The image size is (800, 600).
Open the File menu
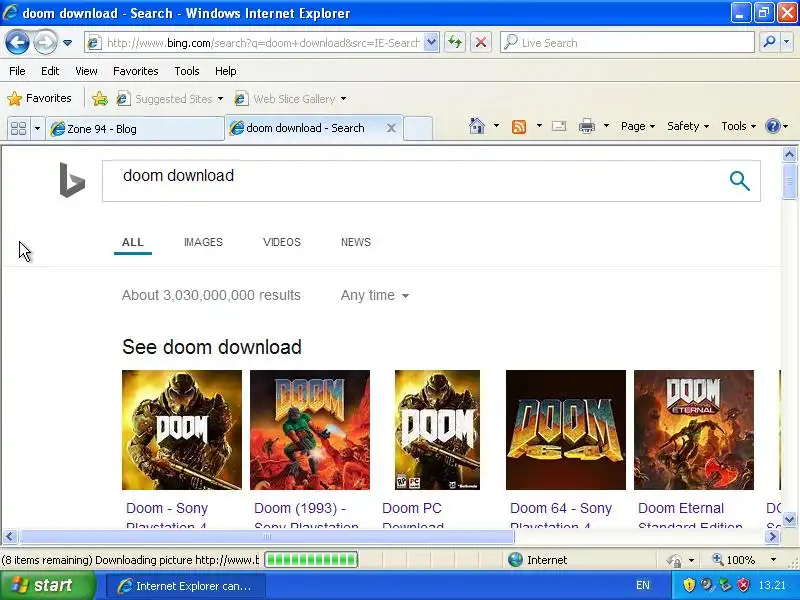(x=17, y=71)
